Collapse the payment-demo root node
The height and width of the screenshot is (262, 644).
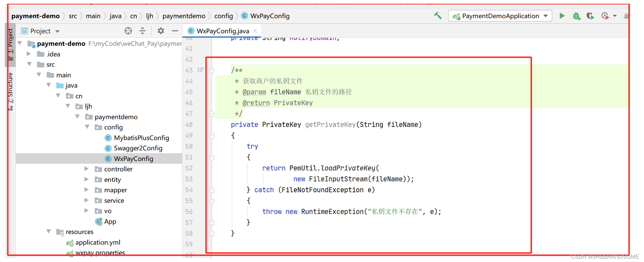(x=20, y=43)
